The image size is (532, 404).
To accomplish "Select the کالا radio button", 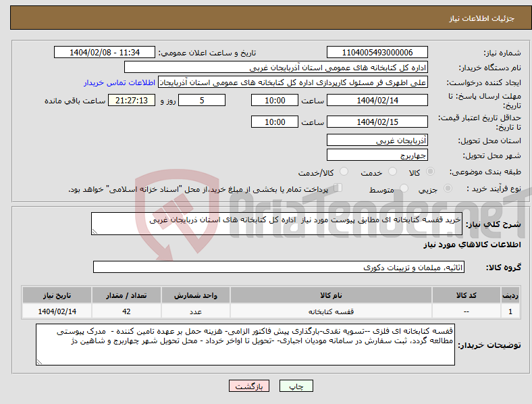I will click(x=430, y=172).
